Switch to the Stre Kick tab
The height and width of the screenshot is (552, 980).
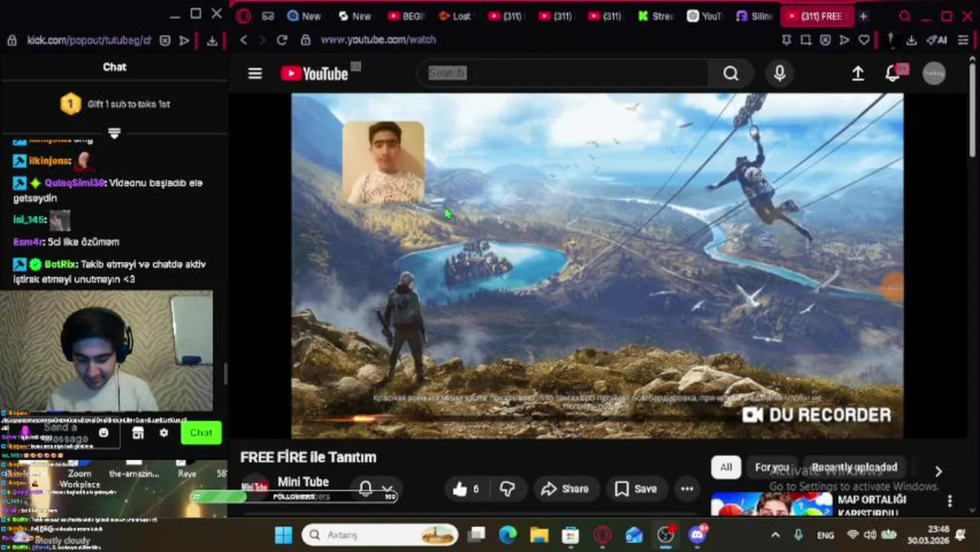(655, 15)
